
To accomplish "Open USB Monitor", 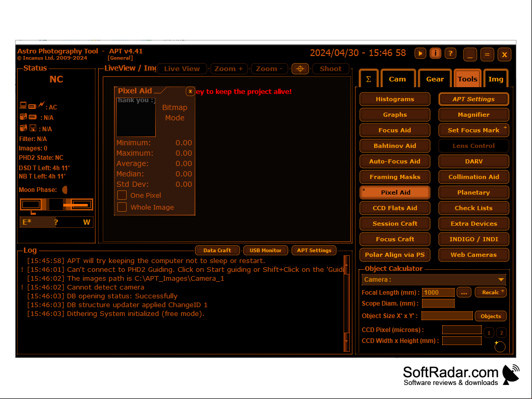I will coord(266,251).
